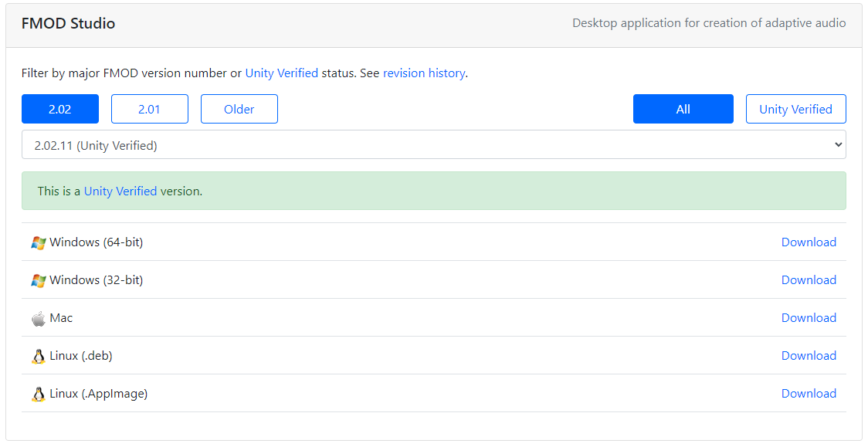
Task: Open the Unity Verified link in the green banner
Action: tap(120, 191)
